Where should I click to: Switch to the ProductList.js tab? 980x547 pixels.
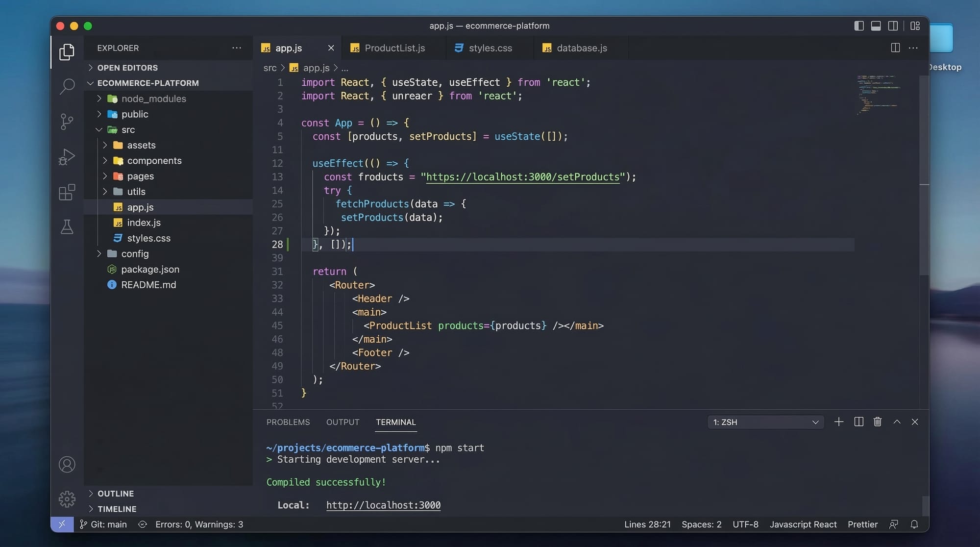click(x=394, y=48)
